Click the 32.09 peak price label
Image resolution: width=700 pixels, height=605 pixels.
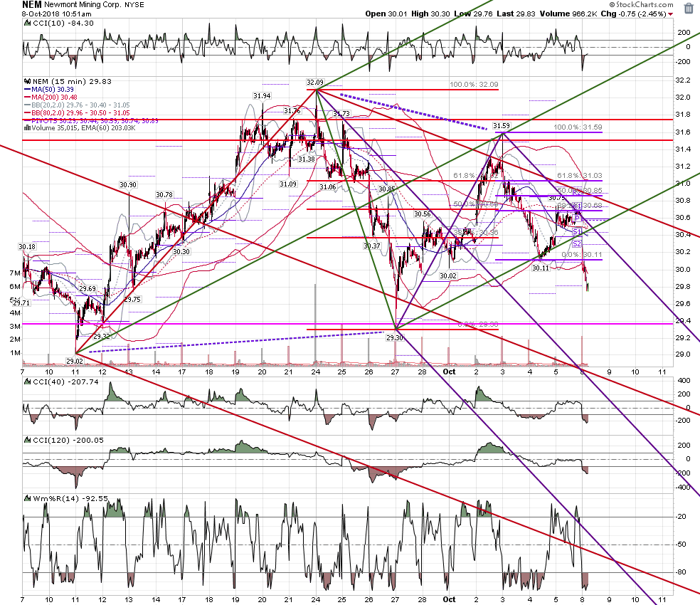(x=314, y=83)
